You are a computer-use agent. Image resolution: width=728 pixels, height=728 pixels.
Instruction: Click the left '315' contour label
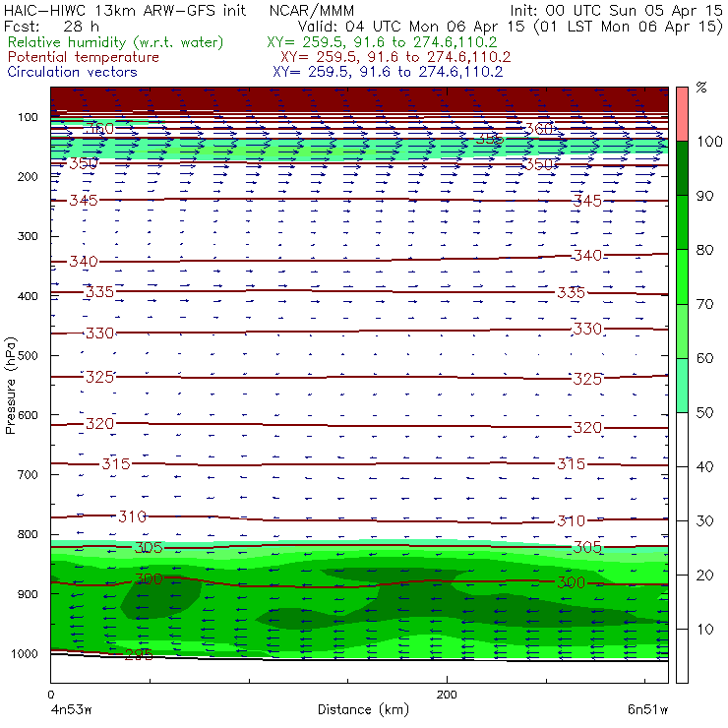[116, 463]
